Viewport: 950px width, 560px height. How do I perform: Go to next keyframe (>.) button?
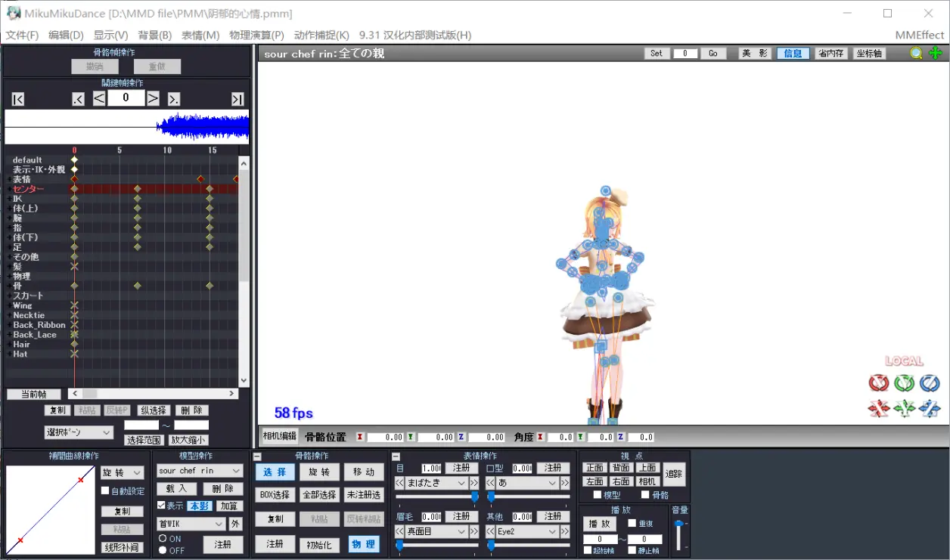(x=174, y=99)
